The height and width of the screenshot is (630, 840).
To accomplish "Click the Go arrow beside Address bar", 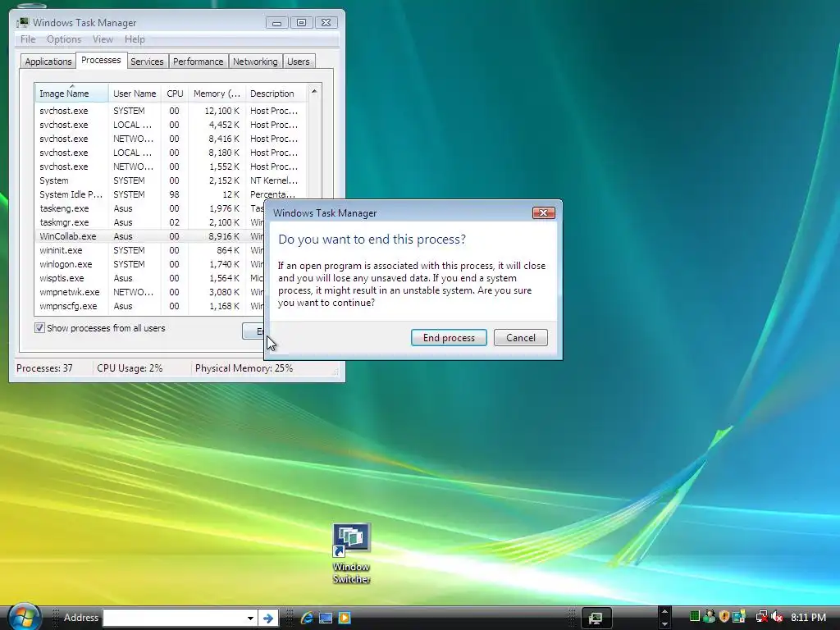I will [x=268, y=618].
